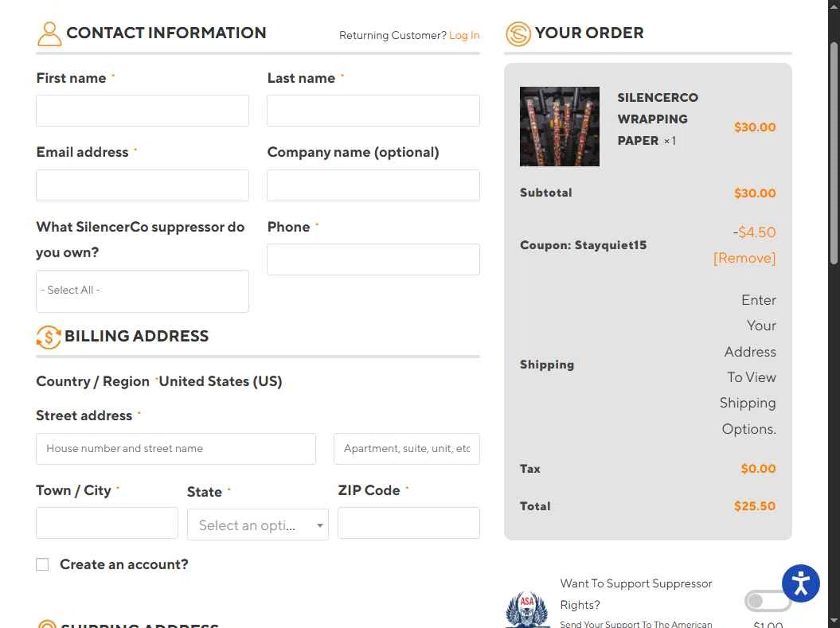Click the Subtotal $30.00 value

click(754, 193)
